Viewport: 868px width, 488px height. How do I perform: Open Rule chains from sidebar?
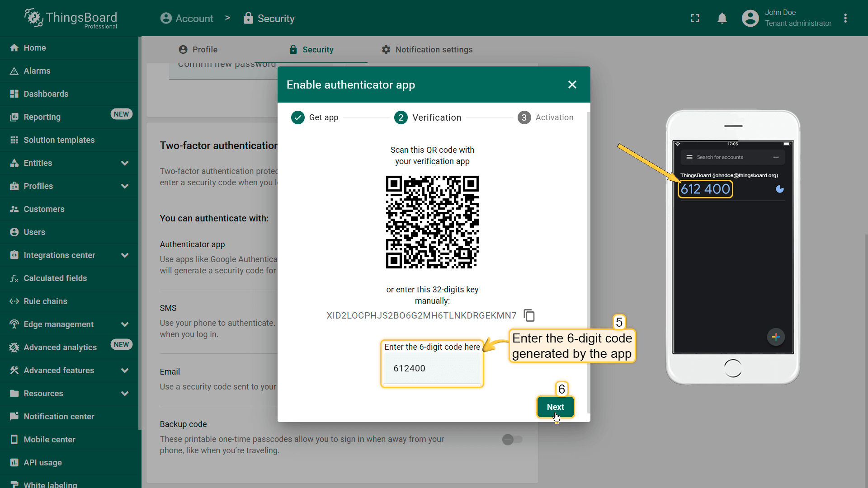pyautogui.click(x=45, y=301)
